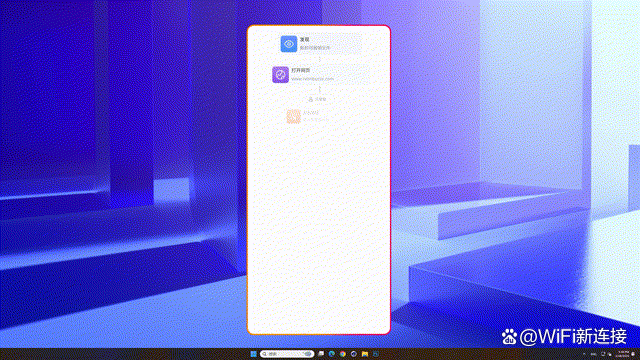Click the network and volume tray icons
Screen dimensions: 640x360
[x=606, y=354]
